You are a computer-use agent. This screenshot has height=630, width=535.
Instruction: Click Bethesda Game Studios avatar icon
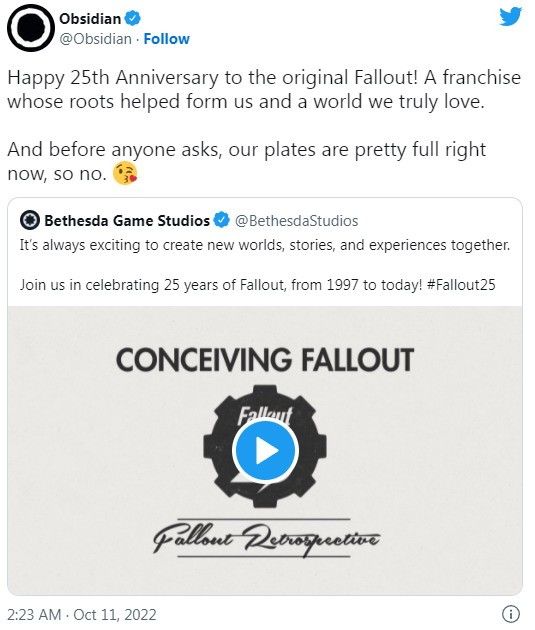tap(30, 220)
